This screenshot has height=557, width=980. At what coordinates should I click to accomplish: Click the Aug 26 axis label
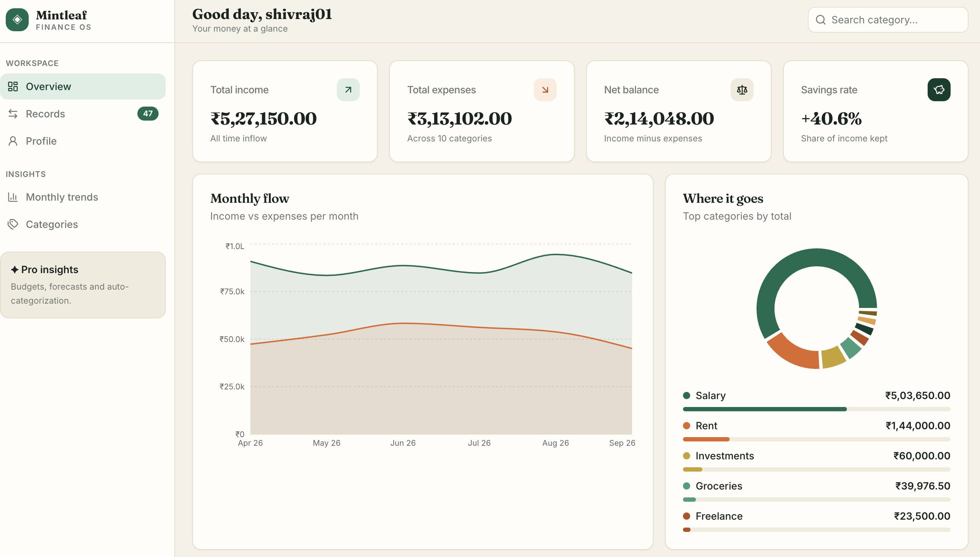[555, 443]
